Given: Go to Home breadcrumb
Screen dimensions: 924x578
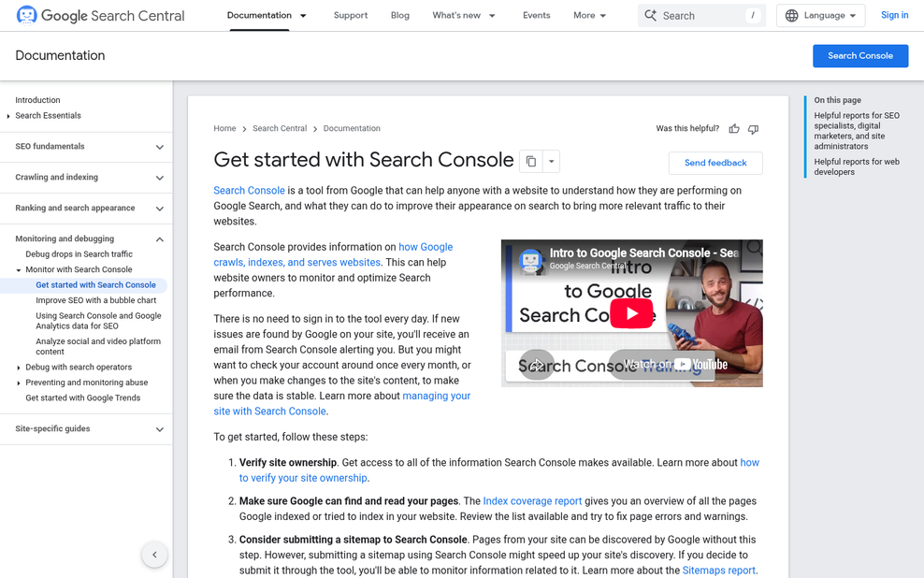Looking at the screenshot, I should 224,128.
